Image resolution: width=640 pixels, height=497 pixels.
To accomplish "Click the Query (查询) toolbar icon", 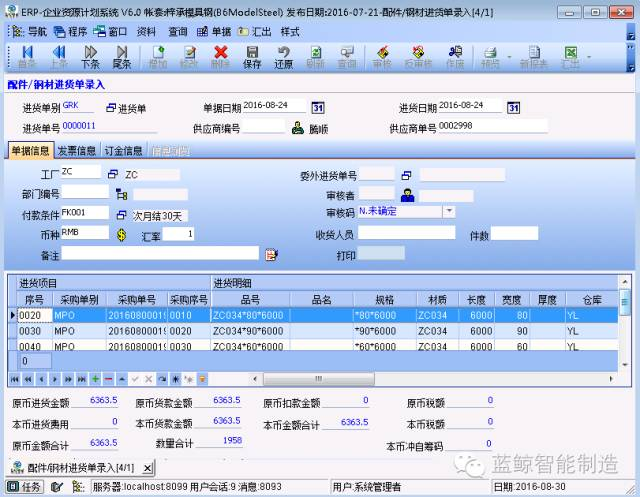I will (347, 57).
